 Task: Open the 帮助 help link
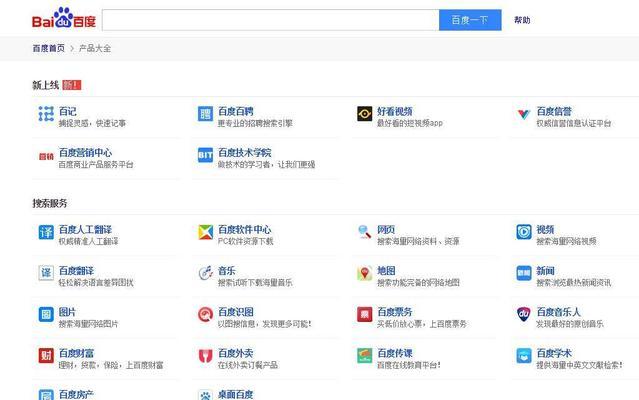click(522, 20)
